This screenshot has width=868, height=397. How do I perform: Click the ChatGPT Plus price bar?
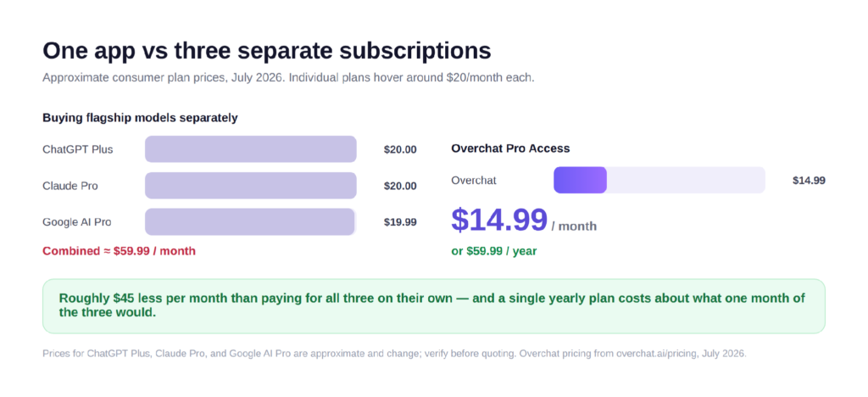(x=250, y=149)
